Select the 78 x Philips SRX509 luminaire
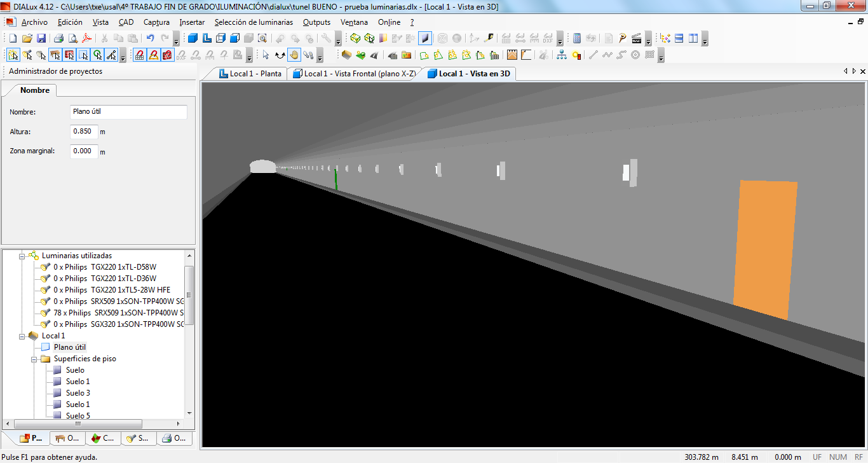The width and height of the screenshot is (868, 463). pyautogui.click(x=118, y=313)
